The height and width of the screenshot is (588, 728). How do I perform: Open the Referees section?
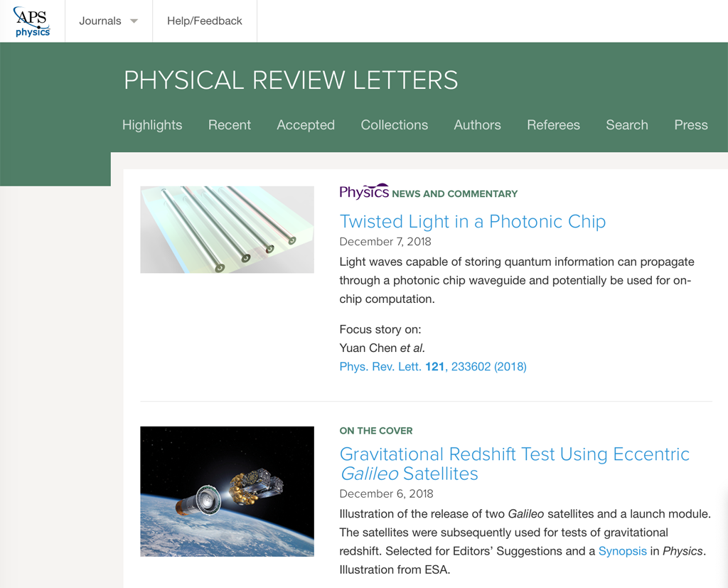553,125
